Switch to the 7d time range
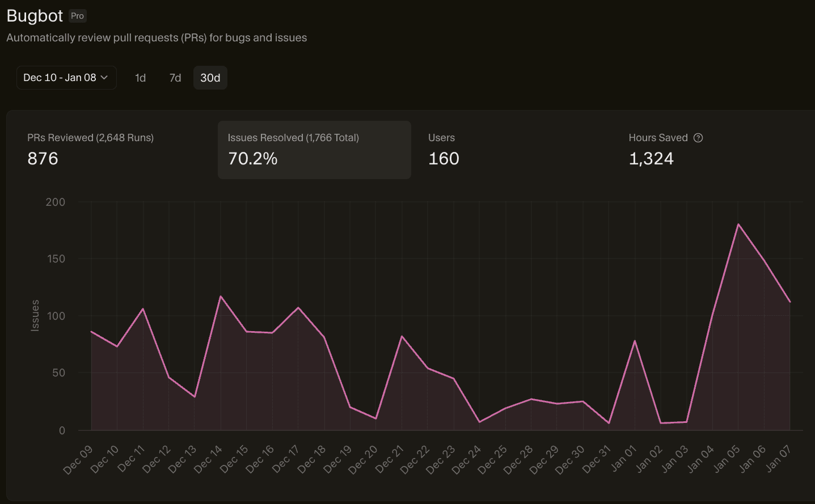 (x=175, y=78)
